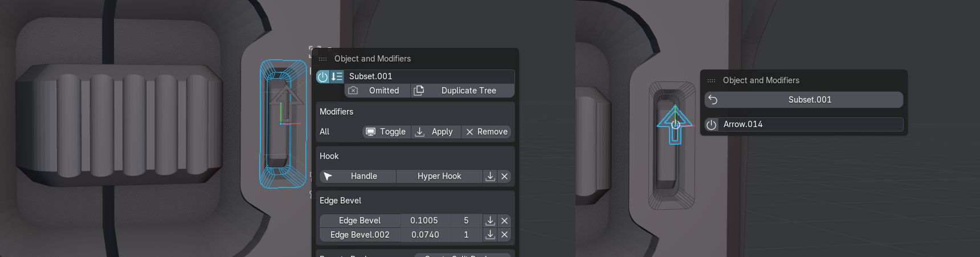Image resolution: width=980 pixels, height=257 pixels.
Task: Apply the Edge Bevel modifier via download icon
Action: click(x=490, y=221)
